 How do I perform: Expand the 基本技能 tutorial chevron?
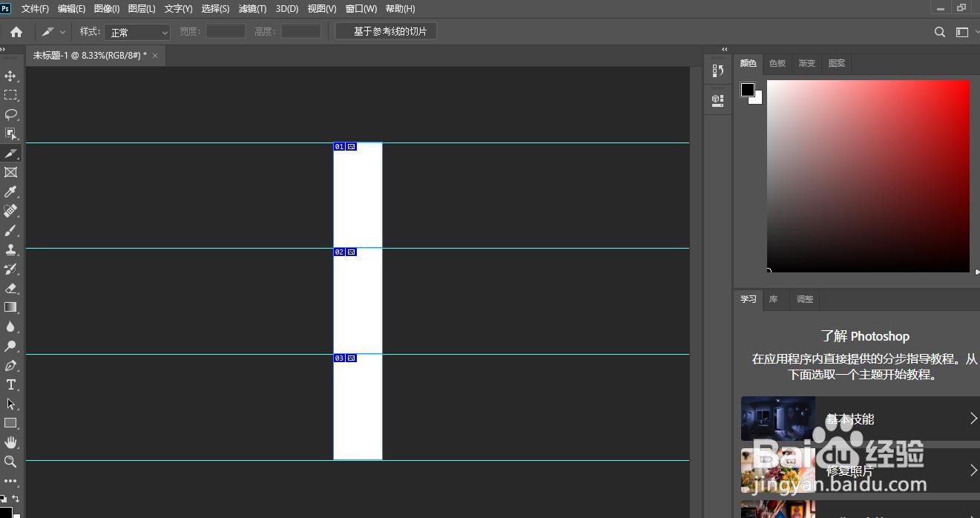(x=973, y=419)
